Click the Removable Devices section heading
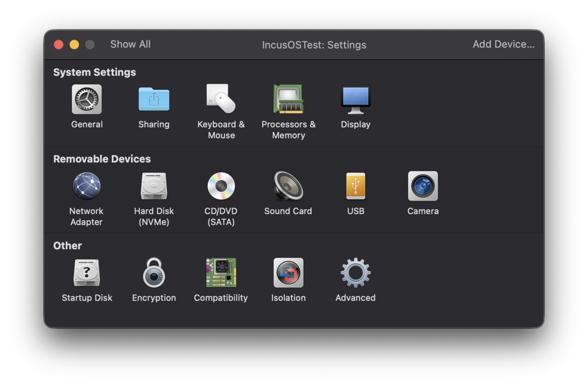The image size is (588, 386). [102, 159]
